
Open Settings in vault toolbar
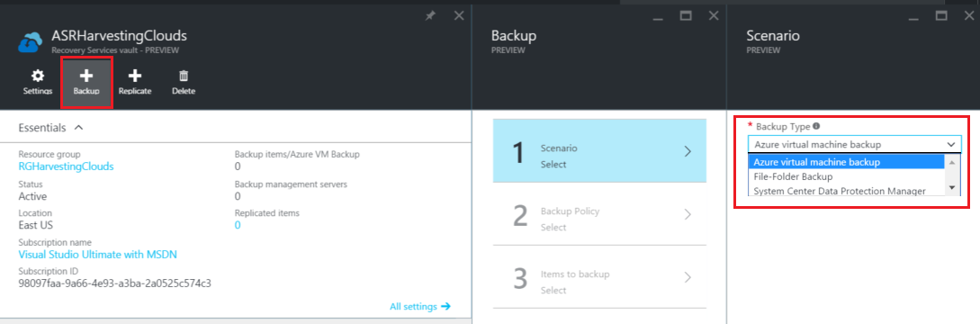coord(38,83)
